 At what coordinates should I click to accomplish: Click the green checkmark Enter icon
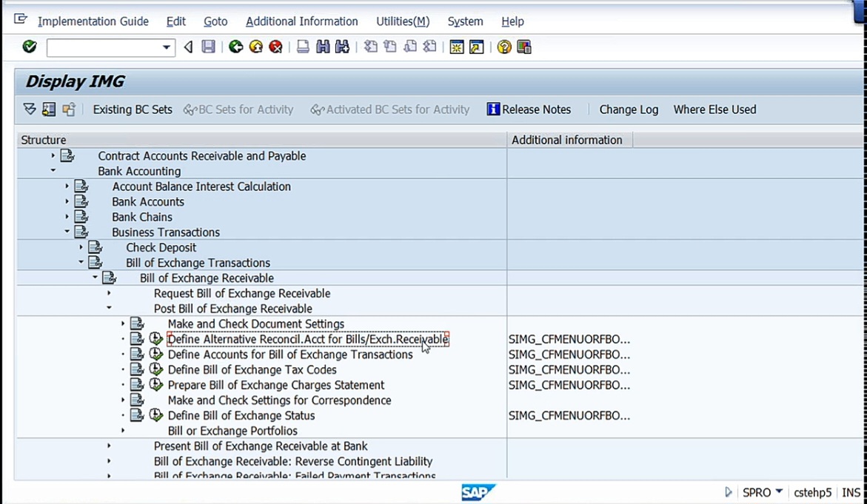pyautogui.click(x=30, y=47)
